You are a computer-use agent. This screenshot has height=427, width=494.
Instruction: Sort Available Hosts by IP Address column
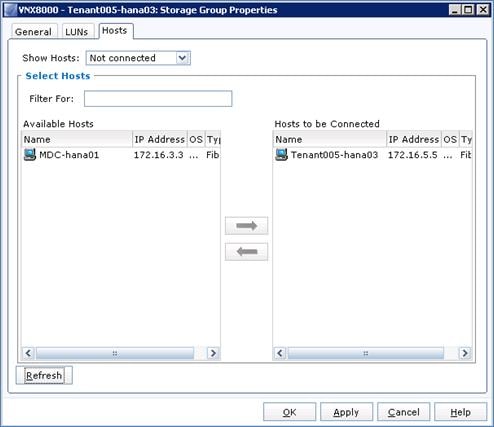(160, 139)
